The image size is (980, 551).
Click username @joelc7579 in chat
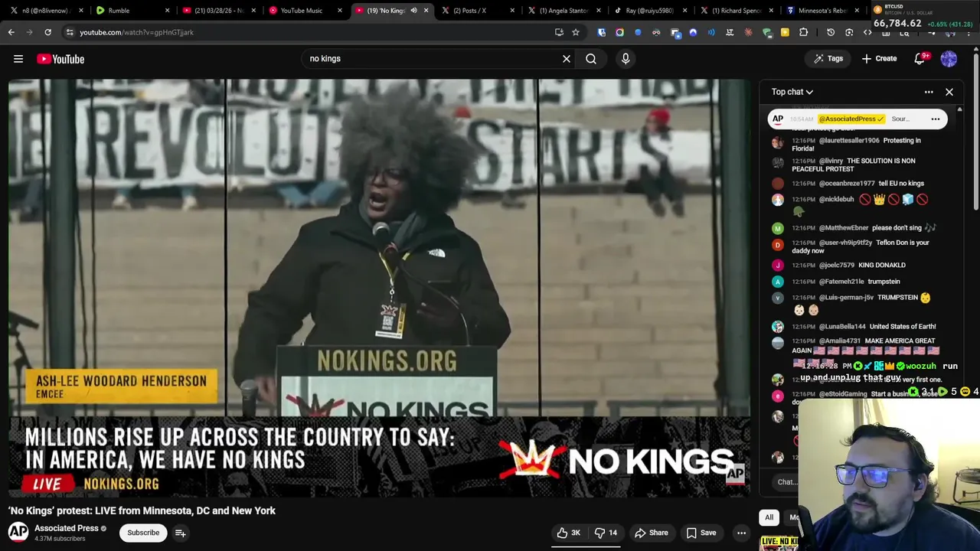point(837,266)
